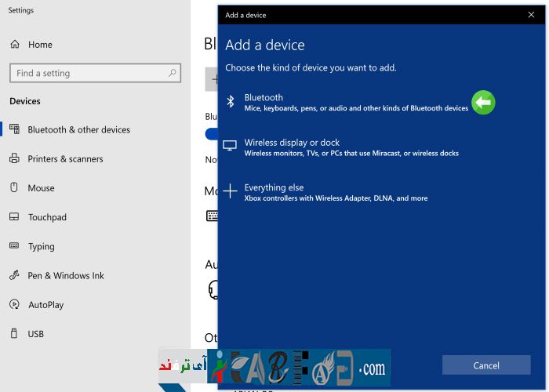The image size is (549, 392).
Task: Focus the Find a setting search box
Action: (86, 73)
